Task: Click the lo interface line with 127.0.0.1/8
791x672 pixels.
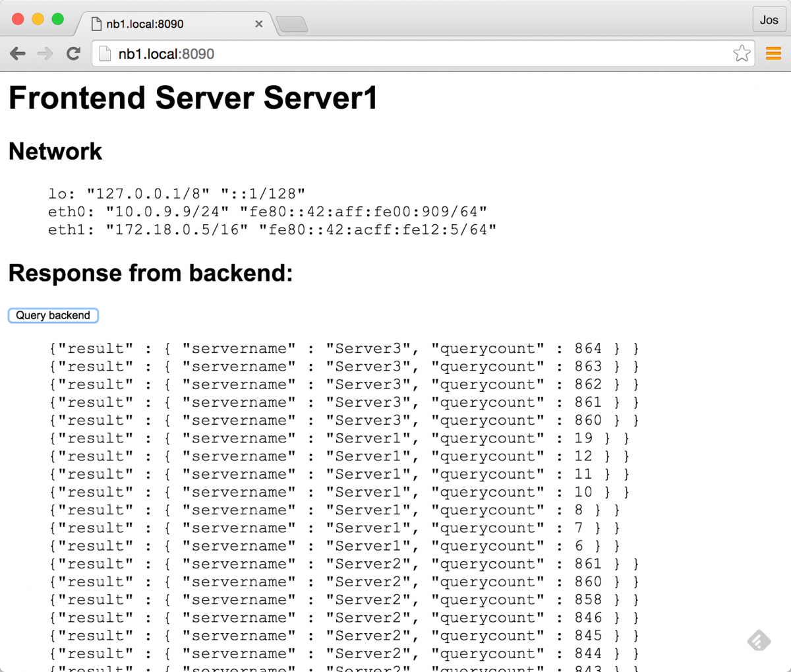Action: [x=177, y=194]
